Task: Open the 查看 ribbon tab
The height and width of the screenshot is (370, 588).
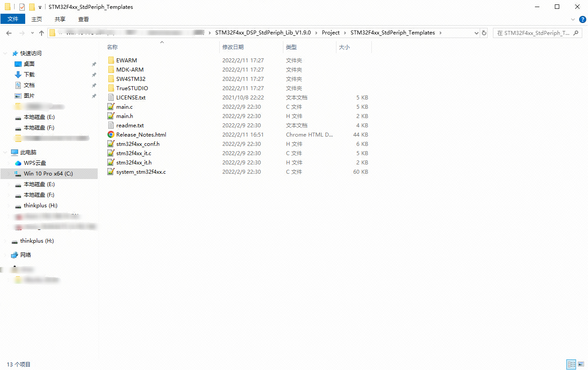Action: pos(83,19)
